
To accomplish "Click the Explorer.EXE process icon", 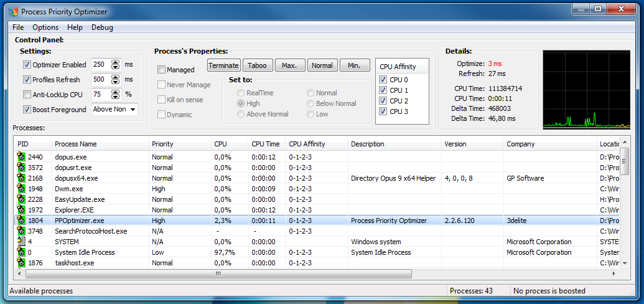I will (21, 210).
